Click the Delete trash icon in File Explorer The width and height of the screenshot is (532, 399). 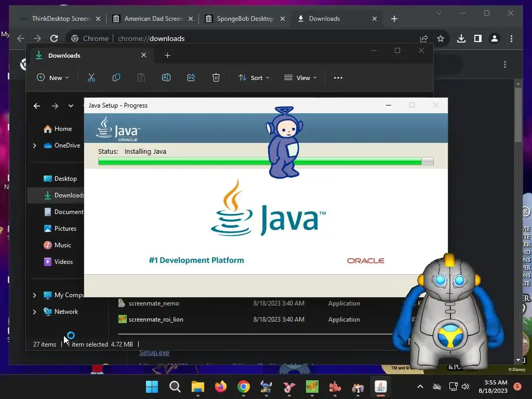(216, 78)
